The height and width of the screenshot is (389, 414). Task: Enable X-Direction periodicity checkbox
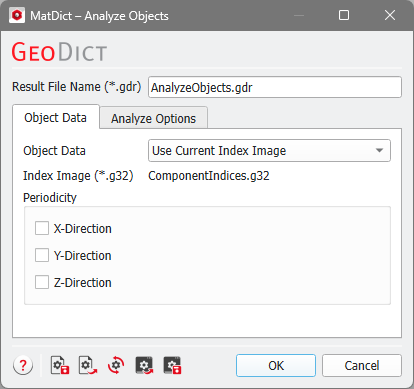pyautogui.click(x=42, y=228)
